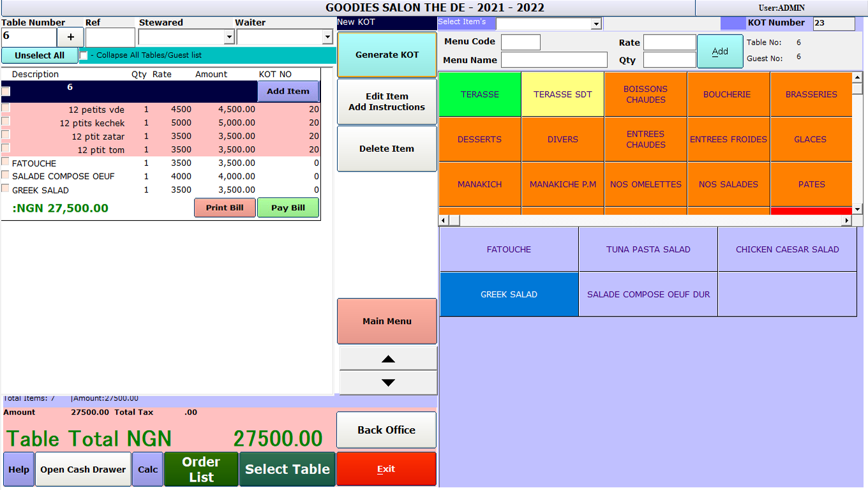This screenshot has height=490, width=868.
Task: Click the Ref input field
Action: pos(110,37)
